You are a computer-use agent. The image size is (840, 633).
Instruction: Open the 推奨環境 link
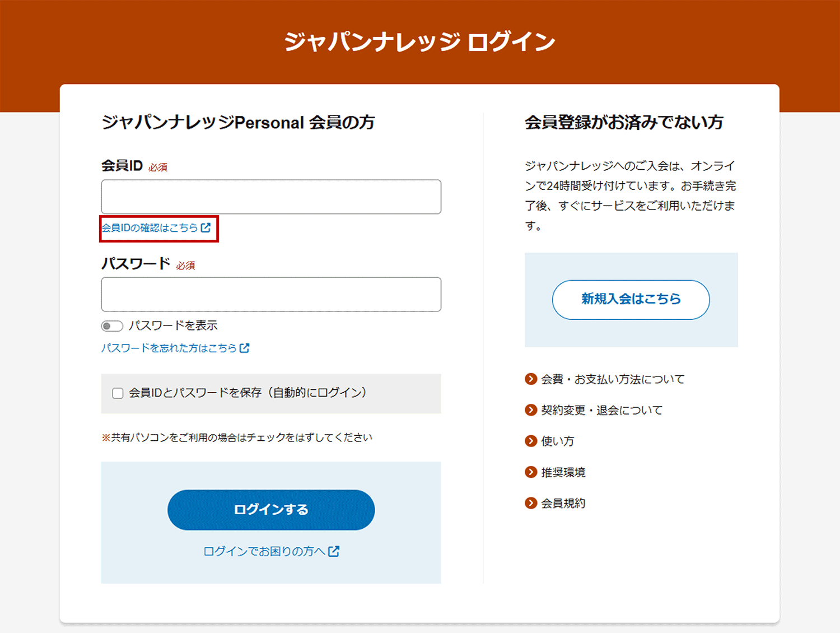click(x=563, y=472)
